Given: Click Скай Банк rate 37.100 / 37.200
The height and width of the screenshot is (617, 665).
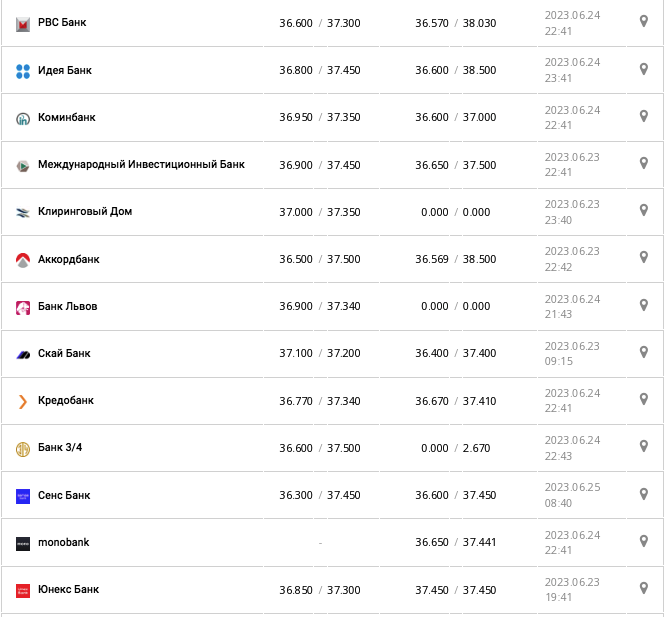Looking at the screenshot, I should [320, 353].
